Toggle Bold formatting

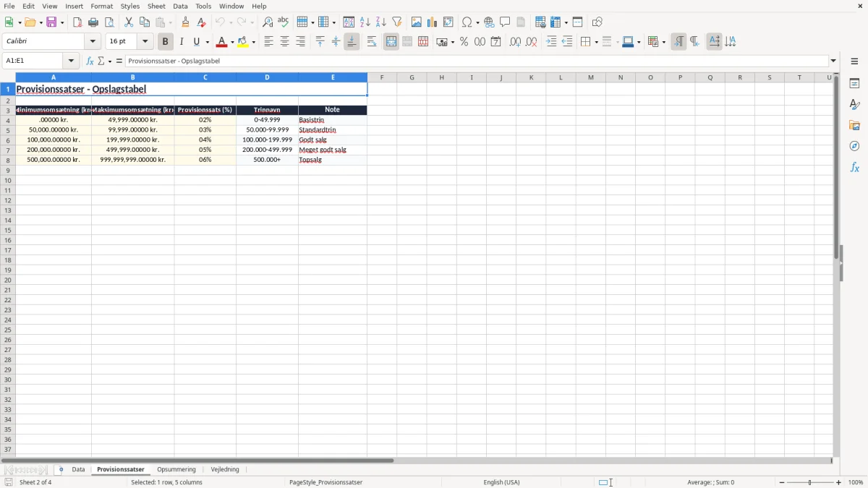(165, 42)
